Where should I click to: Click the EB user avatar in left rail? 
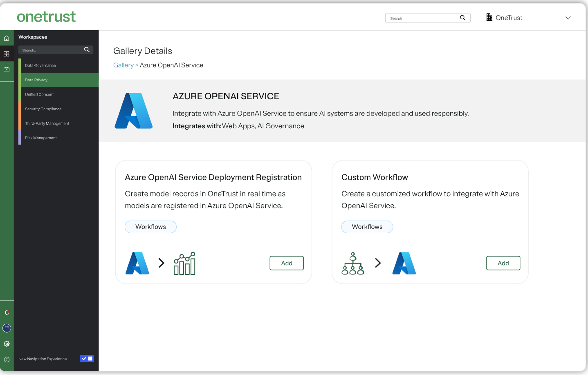[7, 328]
